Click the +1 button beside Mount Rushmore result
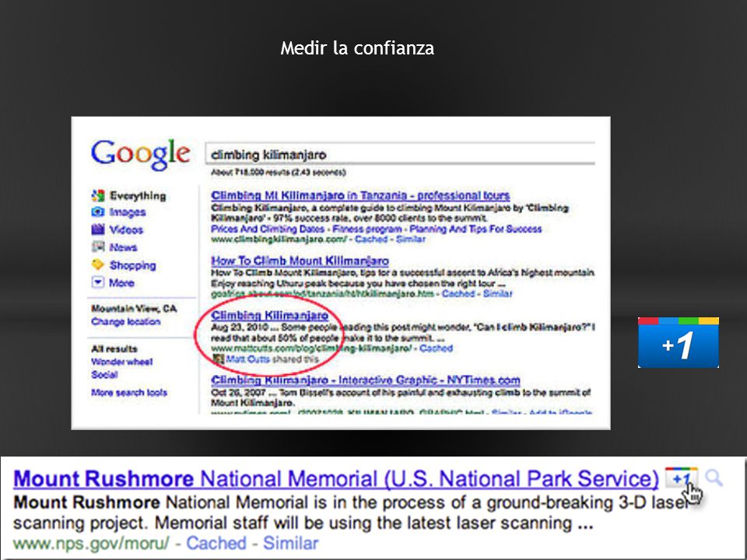 [682, 478]
